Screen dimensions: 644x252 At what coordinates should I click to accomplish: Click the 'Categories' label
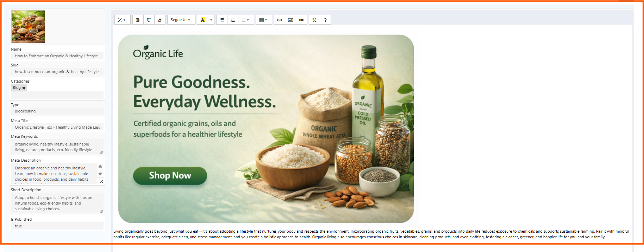coord(20,81)
